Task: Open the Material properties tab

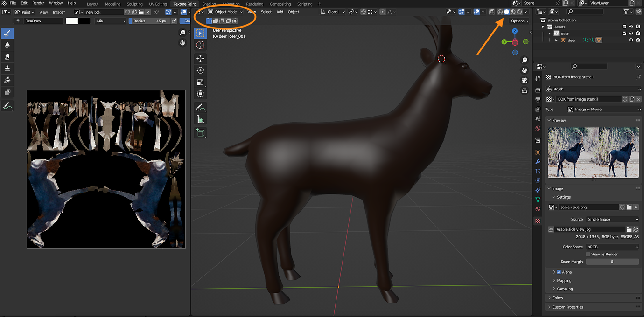Action: pos(538,209)
